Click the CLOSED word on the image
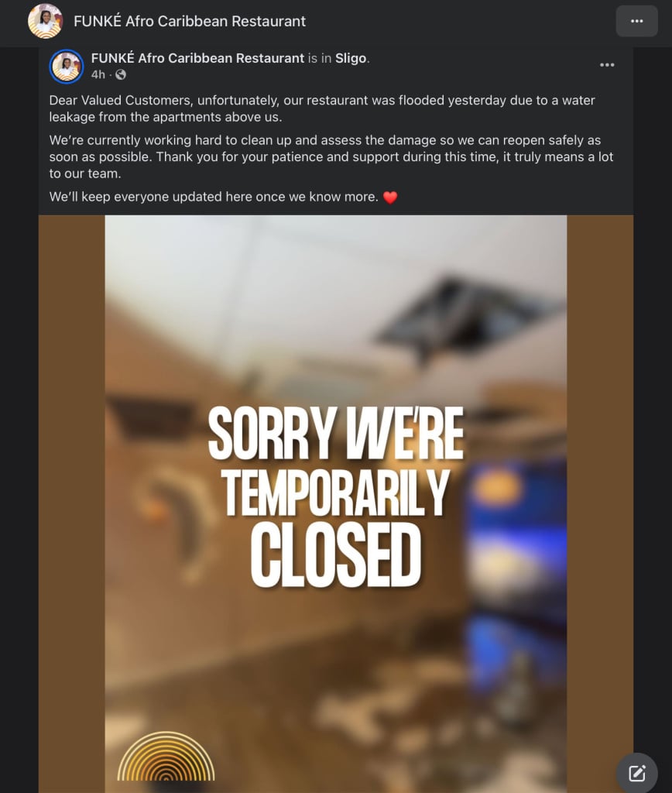This screenshot has height=793, width=672. point(336,554)
